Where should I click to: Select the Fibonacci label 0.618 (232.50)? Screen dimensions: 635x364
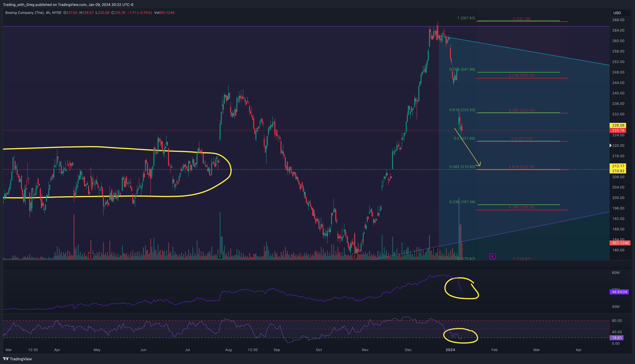(462, 110)
